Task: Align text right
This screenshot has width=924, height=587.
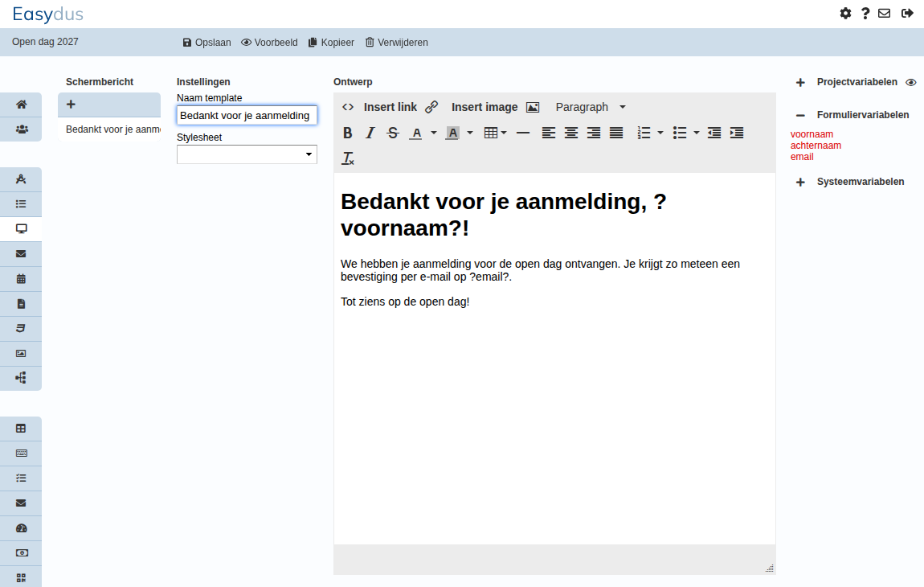Action: [x=594, y=133]
